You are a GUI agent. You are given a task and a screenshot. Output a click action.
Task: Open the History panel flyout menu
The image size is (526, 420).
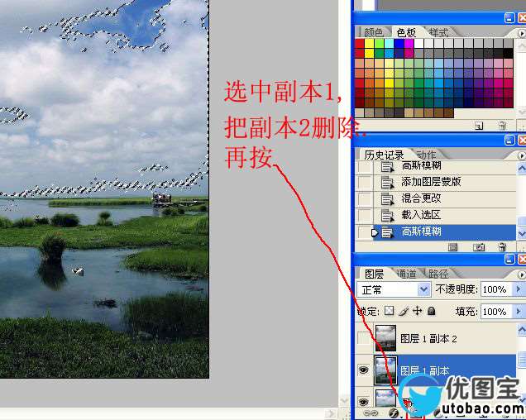(521, 156)
